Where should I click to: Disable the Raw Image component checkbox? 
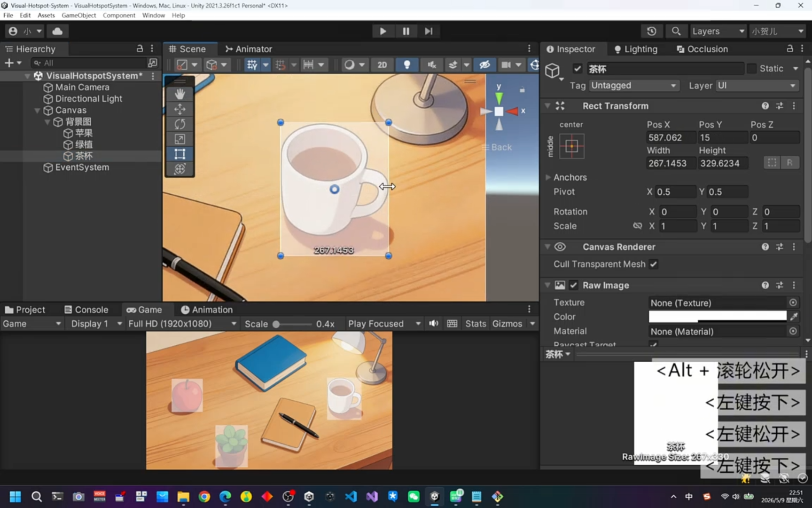pos(573,286)
